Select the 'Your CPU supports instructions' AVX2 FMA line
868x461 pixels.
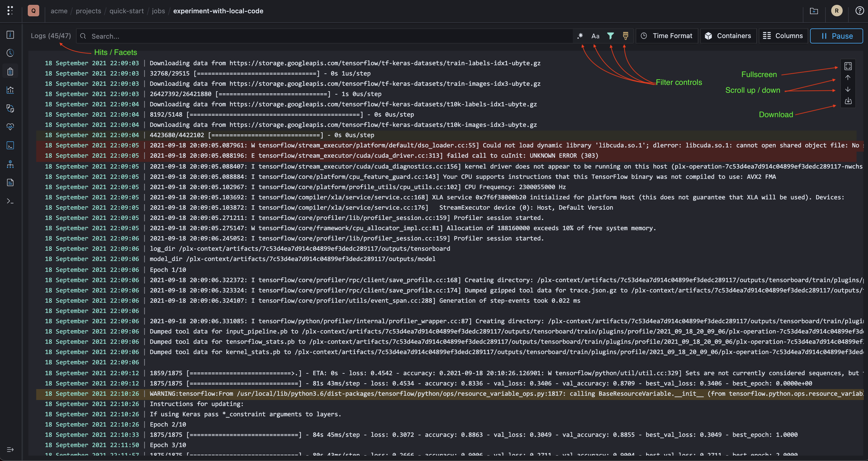pyautogui.click(x=446, y=177)
